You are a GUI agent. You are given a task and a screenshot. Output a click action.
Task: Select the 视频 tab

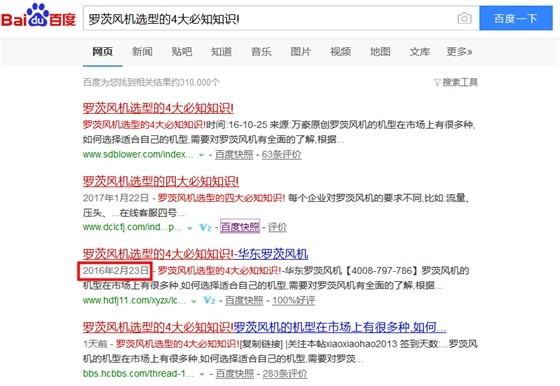tap(340, 52)
